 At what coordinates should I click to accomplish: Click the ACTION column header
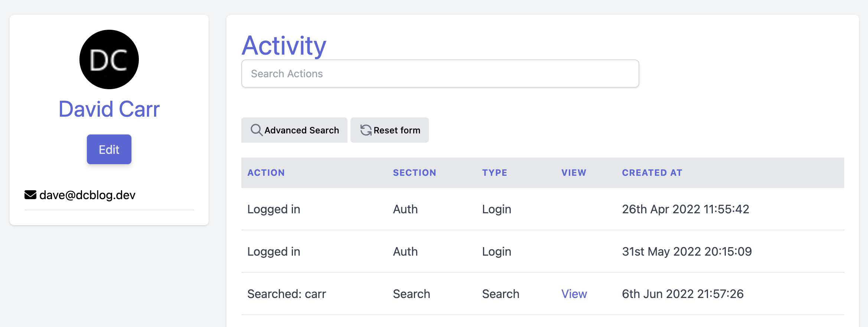[266, 173]
